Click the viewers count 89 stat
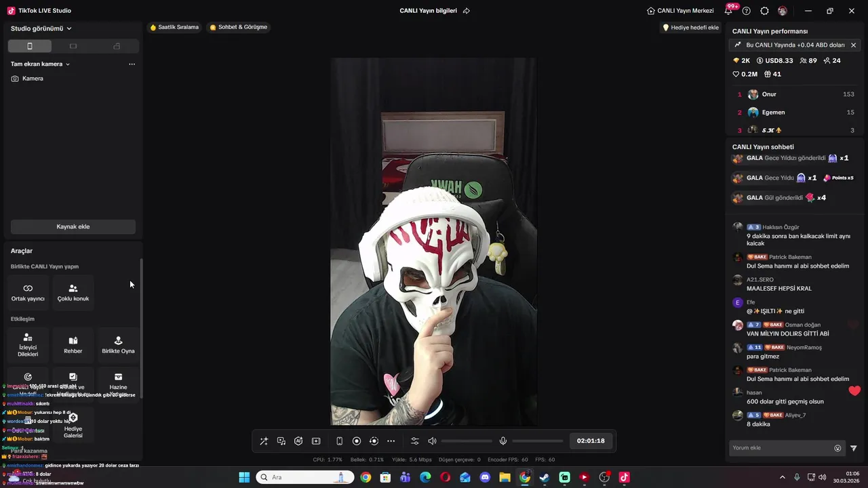868x488 pixels. (x=808, y=61)
